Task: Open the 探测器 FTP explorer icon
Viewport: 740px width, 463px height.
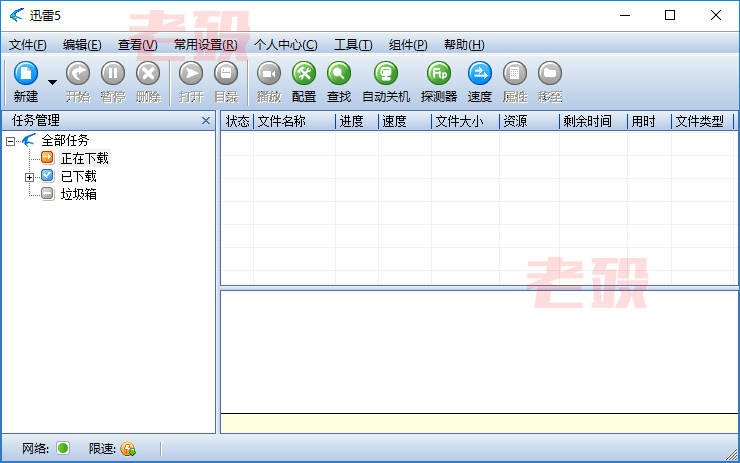Action: [x=439, y=74]
